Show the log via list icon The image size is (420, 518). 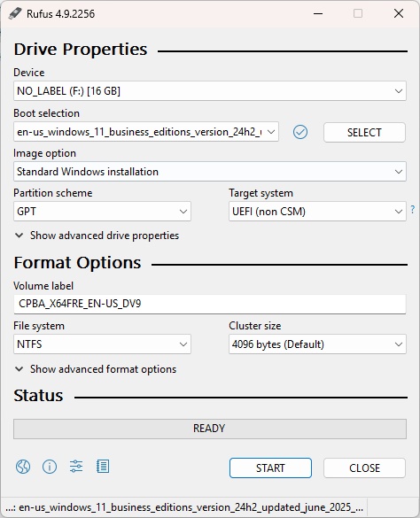click(103, 467)
